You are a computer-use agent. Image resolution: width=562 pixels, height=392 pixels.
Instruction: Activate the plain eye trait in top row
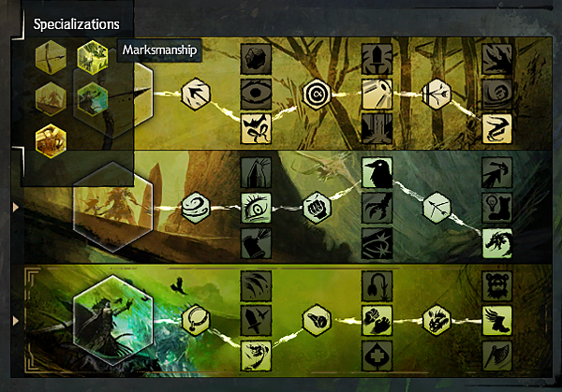[x=256, y=94]
